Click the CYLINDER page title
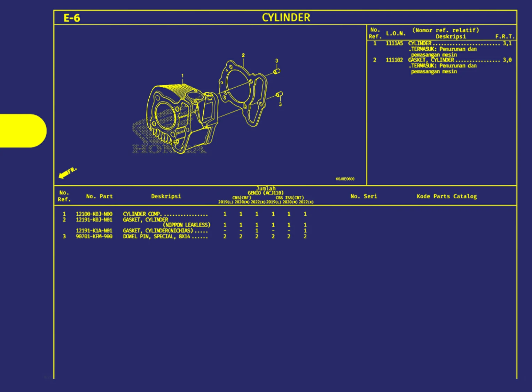Screen dimensions: 532x392 pos(285,17)
